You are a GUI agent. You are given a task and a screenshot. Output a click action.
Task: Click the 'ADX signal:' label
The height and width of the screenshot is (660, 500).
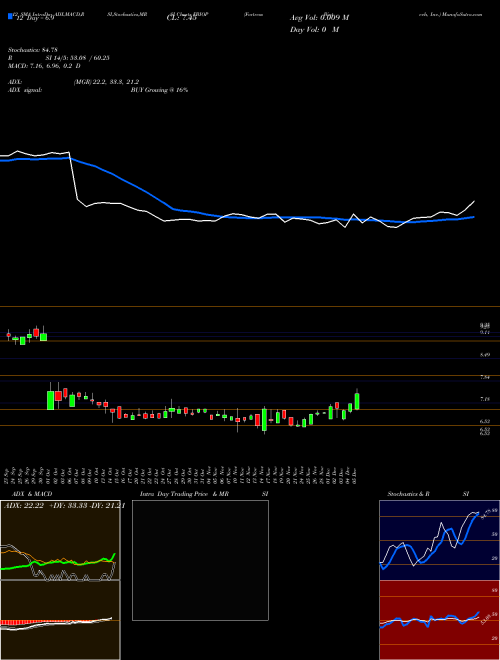[x=25, y=90]
